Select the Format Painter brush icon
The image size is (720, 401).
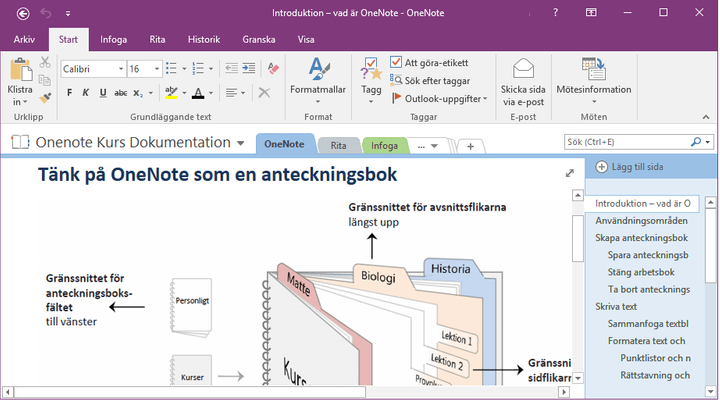[45, 98]
